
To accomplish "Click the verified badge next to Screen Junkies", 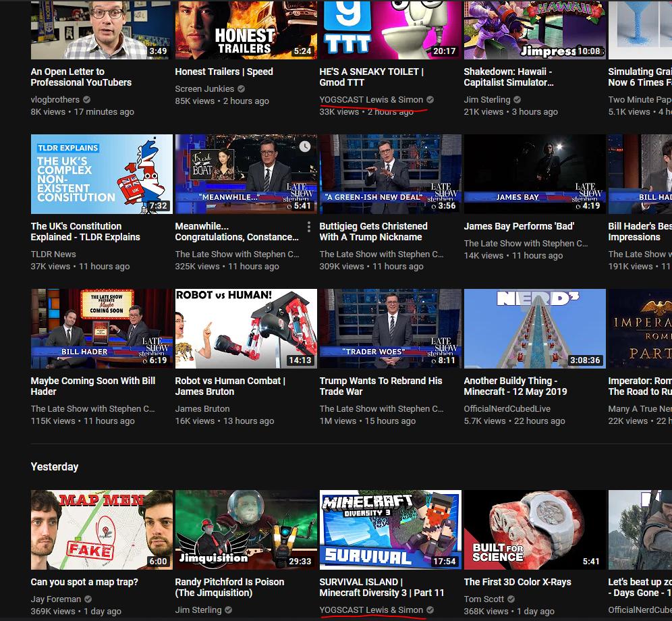I will click(242, 89).
